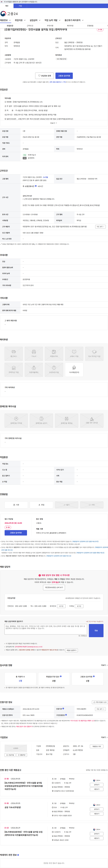Click 보기 next to 휴대번호
108x868 pixels.
[61, 606]
